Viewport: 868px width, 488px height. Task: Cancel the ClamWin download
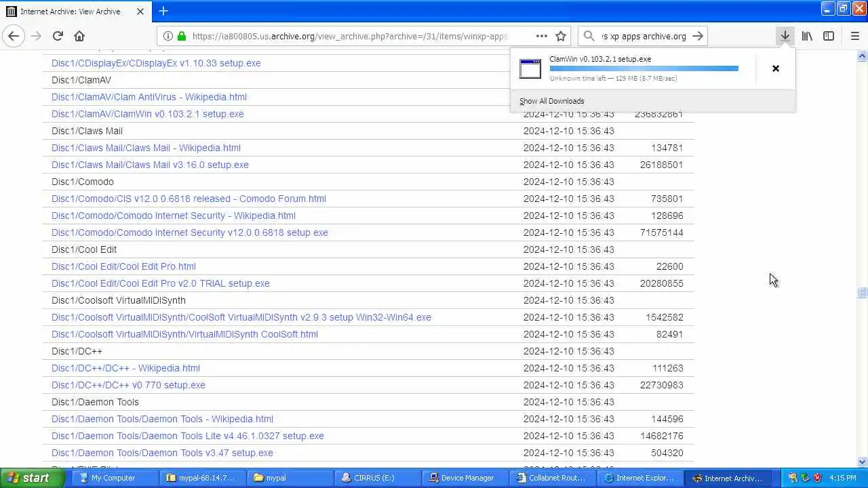tap(776, 68)
